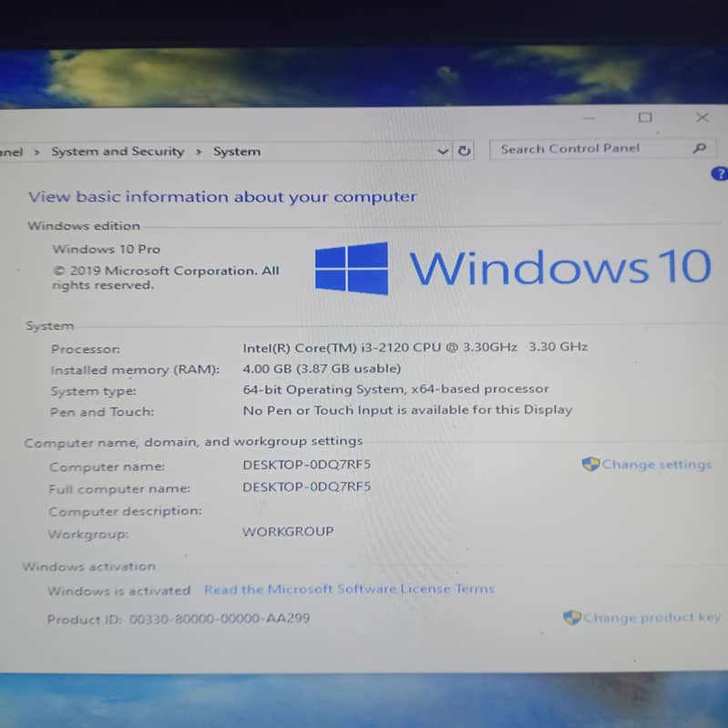Image resolution: width=728 pixels, height=728 pixels.
Task: Click the WORKGROUP value
Action: point(288,531)
